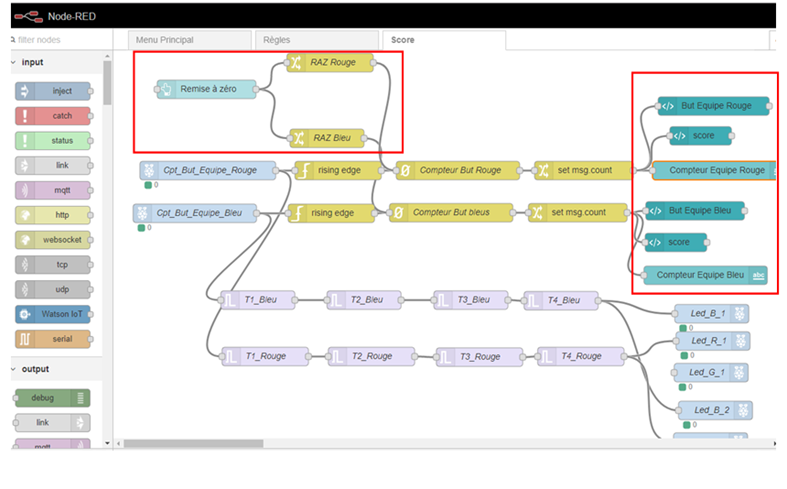
Task: Switch to the Règles tab
Action: click(x=317, y=40)
